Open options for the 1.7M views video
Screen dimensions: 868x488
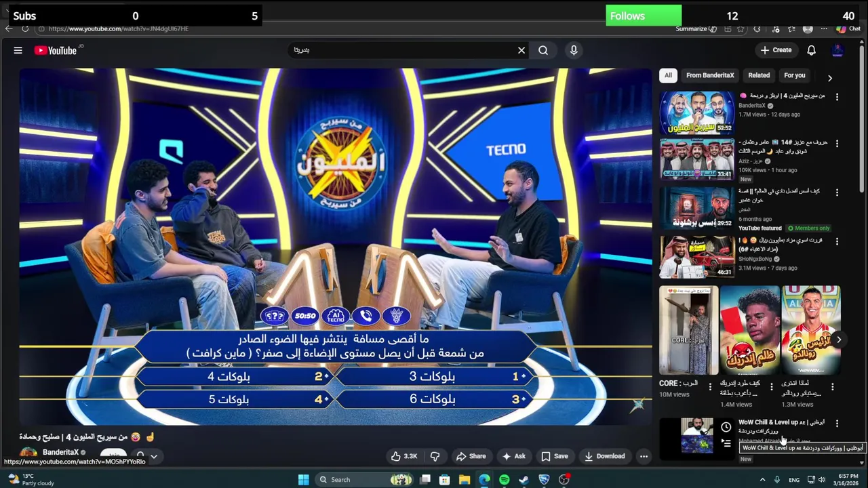pos(837,97)
